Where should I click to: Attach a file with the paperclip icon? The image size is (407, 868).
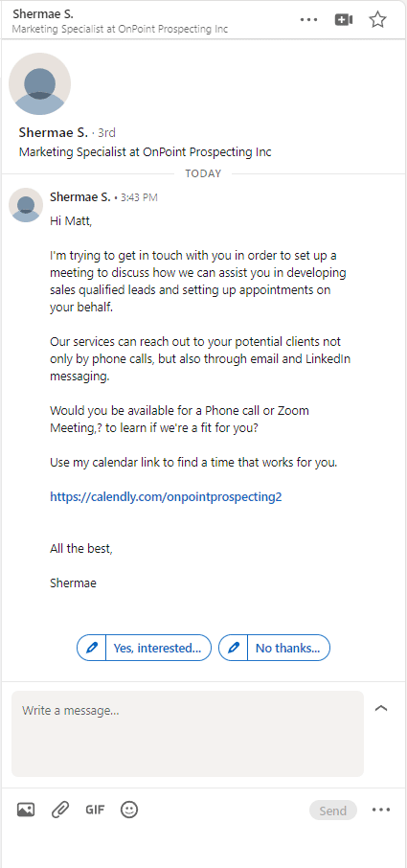pyautogui.click(x=59, y=810)
